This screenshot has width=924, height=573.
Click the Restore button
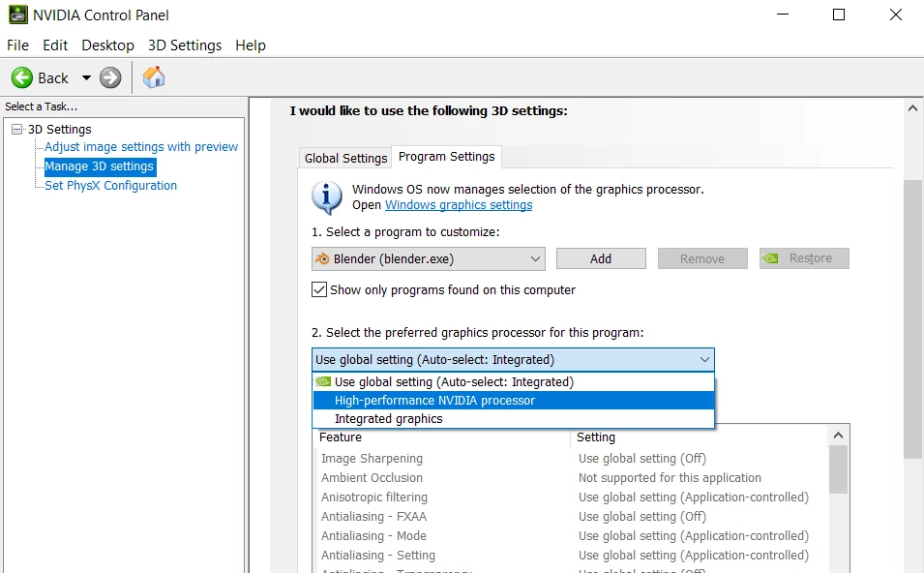(x=804, y=258)
